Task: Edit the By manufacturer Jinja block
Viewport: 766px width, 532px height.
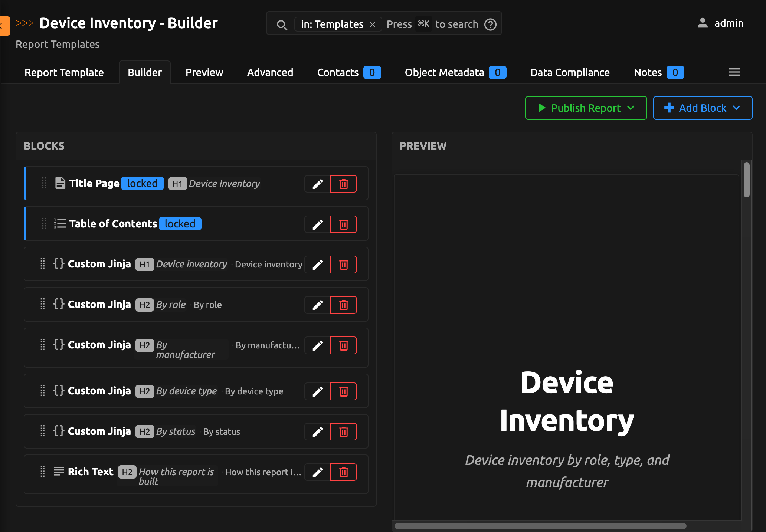Action: 317,345
